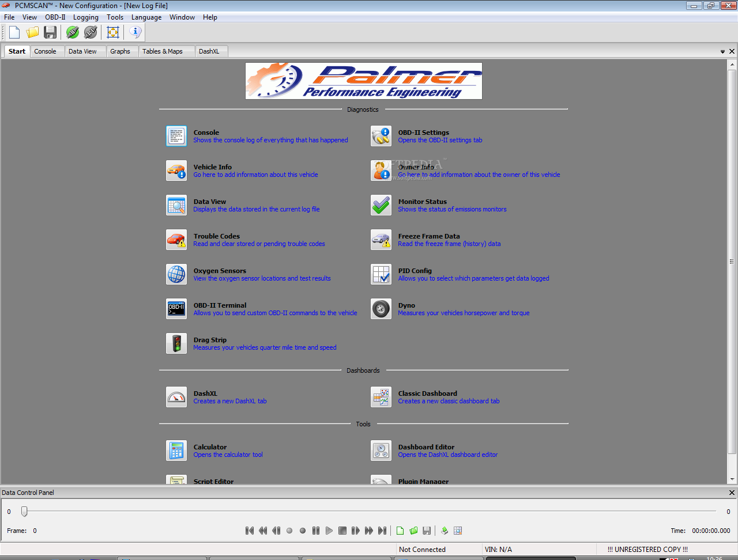
Task: Toggle full screen with the blue arrows icon
Action: pyautogui.click(x=113, y=32)
